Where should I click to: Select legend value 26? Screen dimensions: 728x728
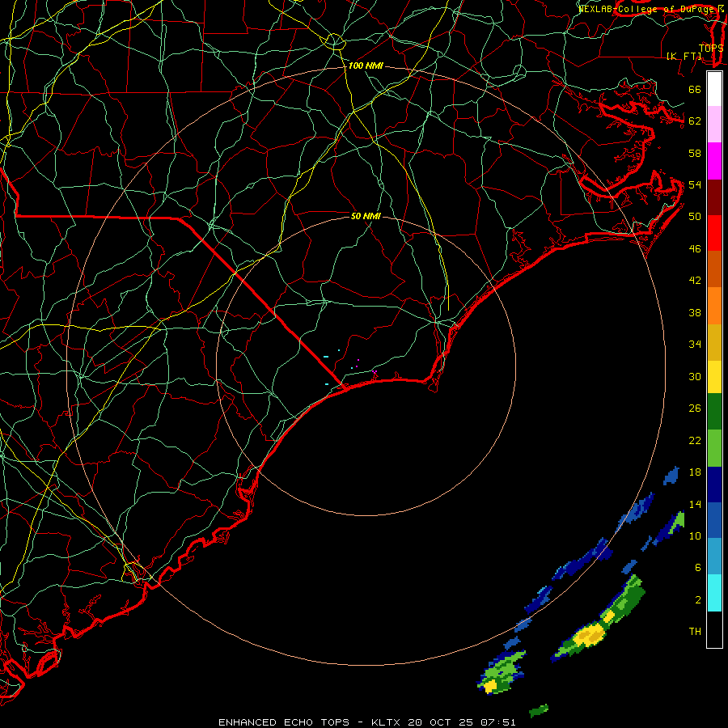click(x=695, y=408)
